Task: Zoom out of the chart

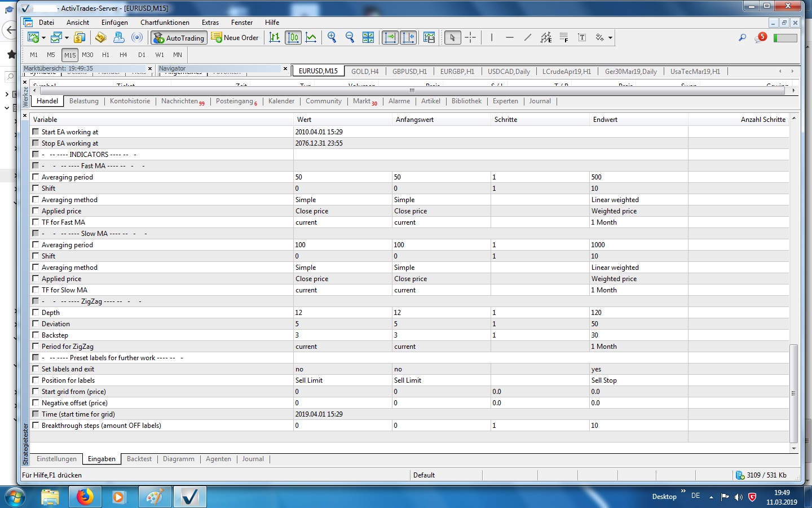Action: coord(350,38)
